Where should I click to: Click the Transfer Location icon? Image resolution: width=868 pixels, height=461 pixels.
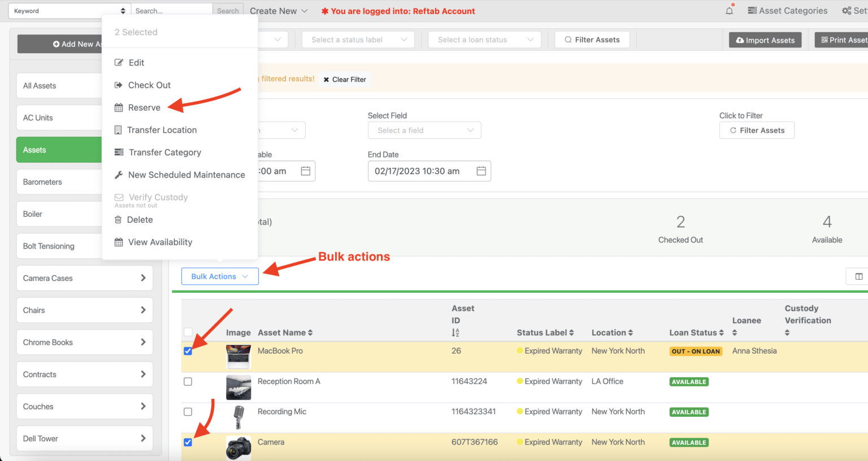[x=119, y=130]
